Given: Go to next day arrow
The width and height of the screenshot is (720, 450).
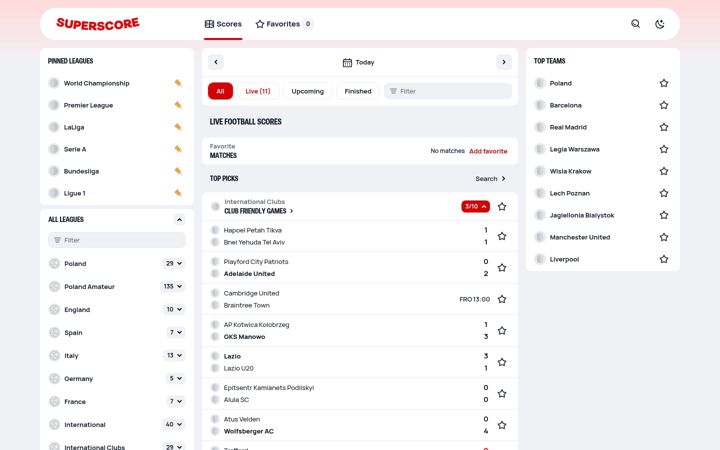Looking at the screenshot, I should pyautogui.click(x=504, y=62).
